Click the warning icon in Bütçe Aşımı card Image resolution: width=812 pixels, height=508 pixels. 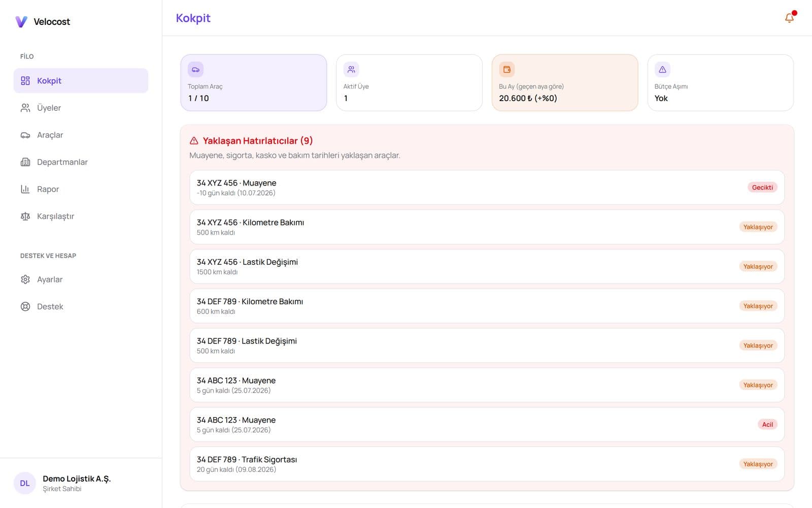tap(662, 70)
